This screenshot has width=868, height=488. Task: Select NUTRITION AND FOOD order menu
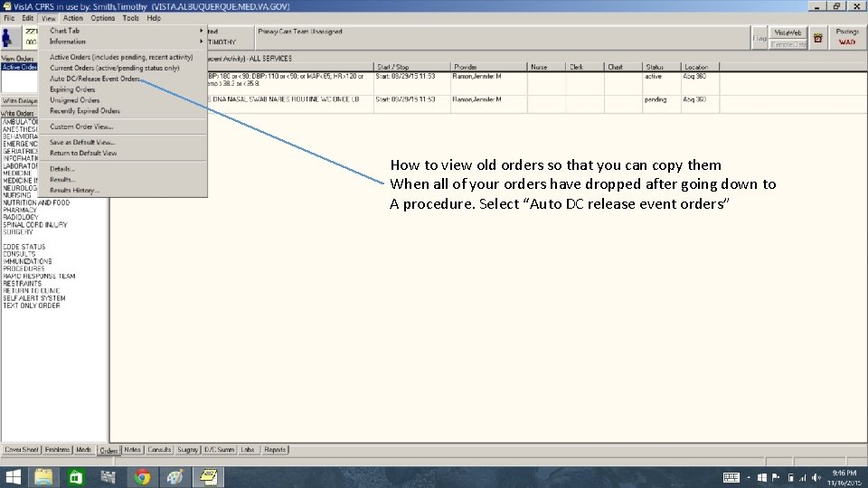click(x=36, y=203)
